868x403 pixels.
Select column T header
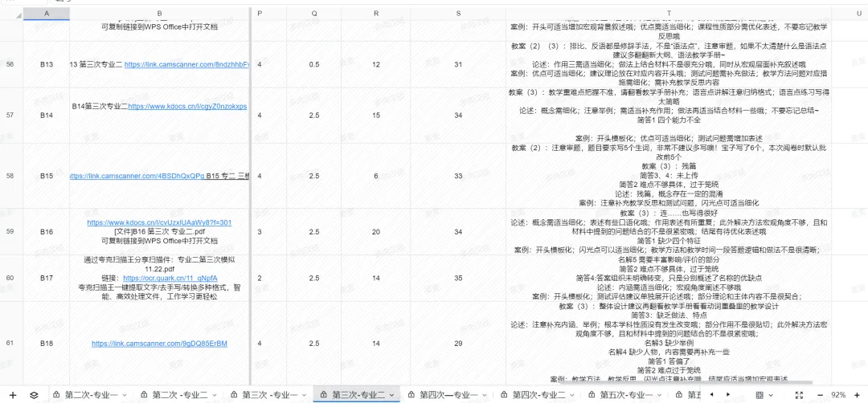669,14
